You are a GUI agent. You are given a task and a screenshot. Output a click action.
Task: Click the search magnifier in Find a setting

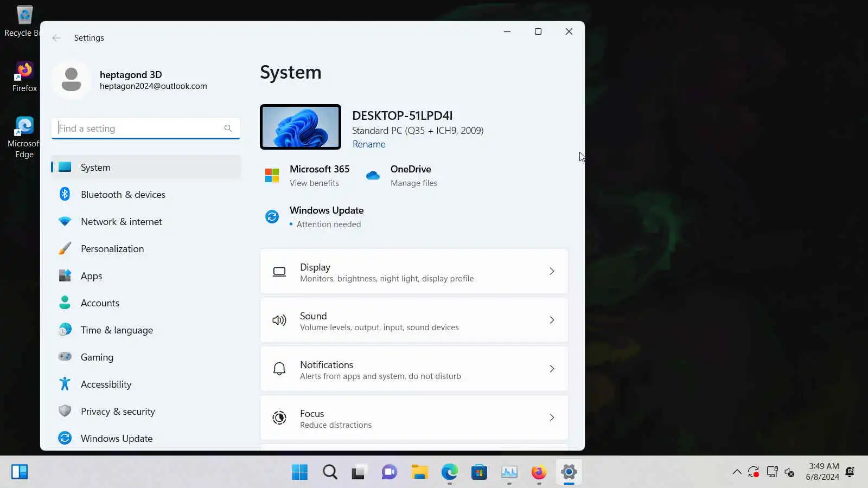point(228,129)
